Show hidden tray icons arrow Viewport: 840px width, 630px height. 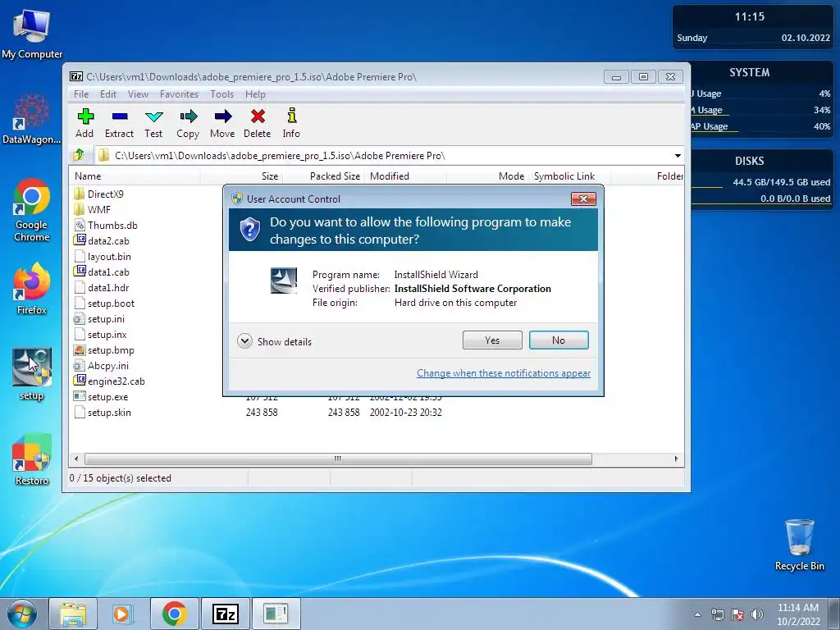click(x=697, y=614)
